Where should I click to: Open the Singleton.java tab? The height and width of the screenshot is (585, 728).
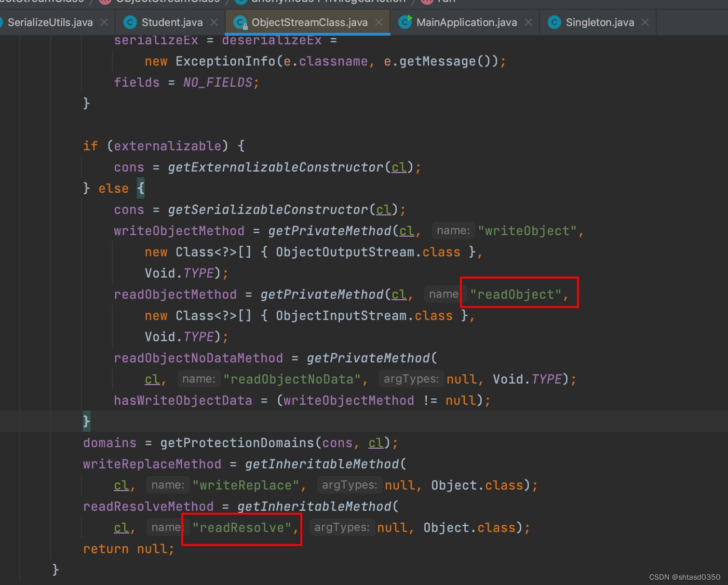point(600,22)
